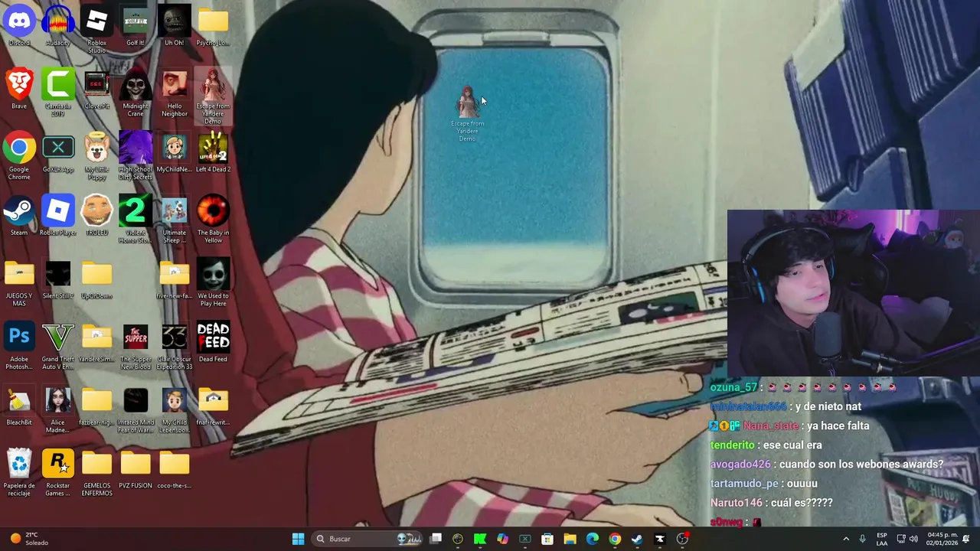Select the Ultimate Sheep icon
Screen dimensions: 980x551
click(174, 220)
